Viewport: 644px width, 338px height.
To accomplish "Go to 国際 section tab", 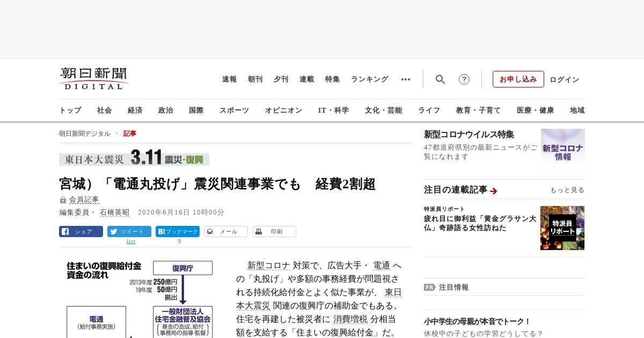I will 196,111.
